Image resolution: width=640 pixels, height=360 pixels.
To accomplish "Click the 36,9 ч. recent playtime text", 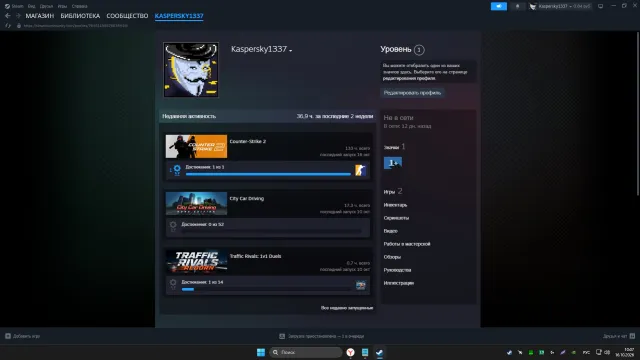I will [335, 116].
